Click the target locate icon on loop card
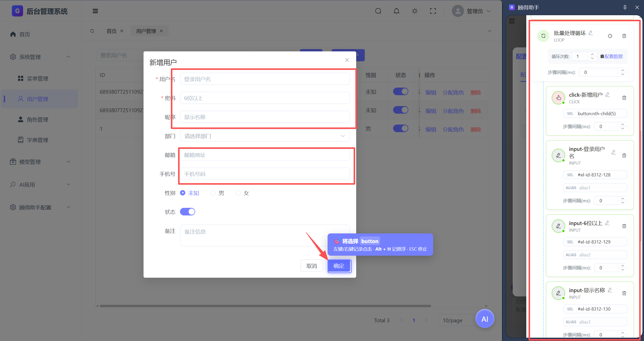 [610, 36]
